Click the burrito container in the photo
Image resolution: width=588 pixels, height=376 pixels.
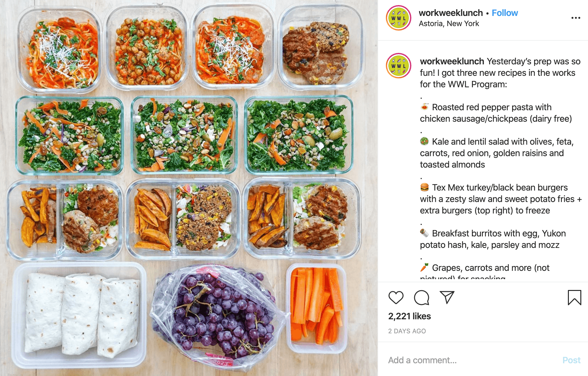coord(79,315)
